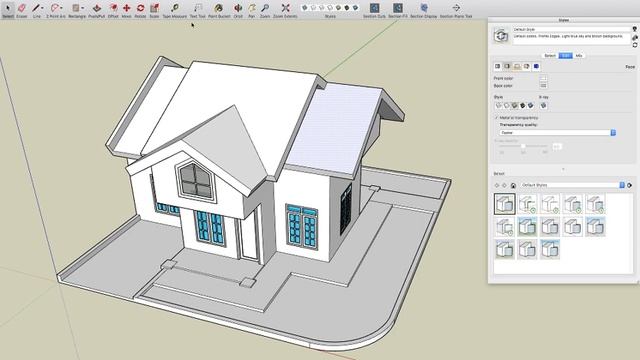Open 2 Point Arc tool dropdown arrow
The height and width of the screenshot is (360, 640).
click(x=61, y=8)
